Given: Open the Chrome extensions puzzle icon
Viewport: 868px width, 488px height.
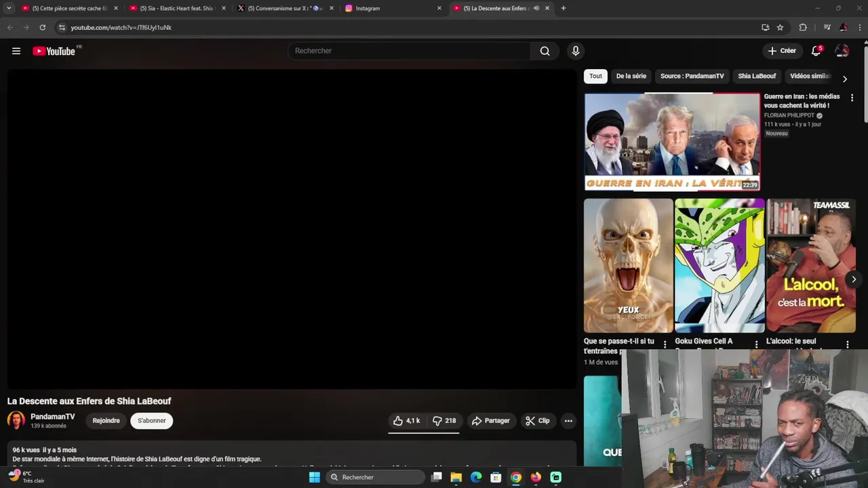Looking at the screenshot, I should (x=803, y=27).
